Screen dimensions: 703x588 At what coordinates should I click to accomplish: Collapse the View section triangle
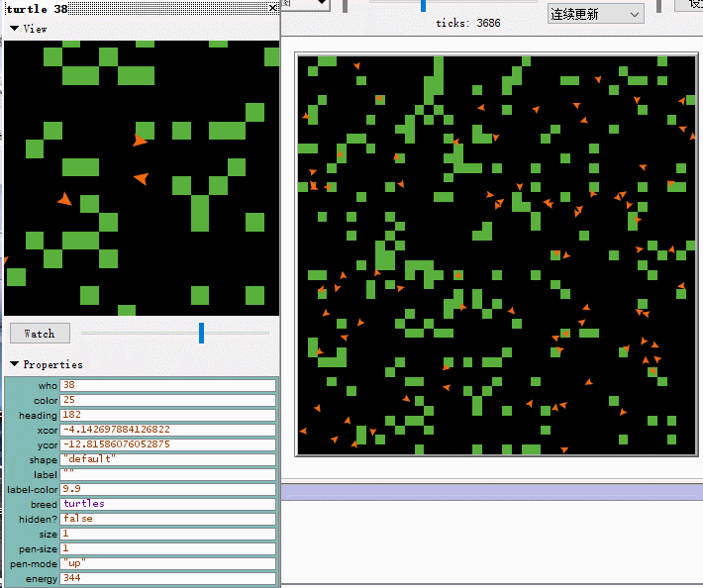(x=14, y=29)
